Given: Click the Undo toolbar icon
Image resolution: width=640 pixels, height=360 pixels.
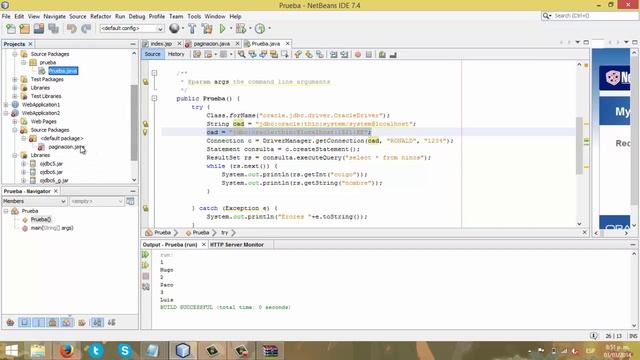Looking at the screenshot, I should (x=72, y=29).
